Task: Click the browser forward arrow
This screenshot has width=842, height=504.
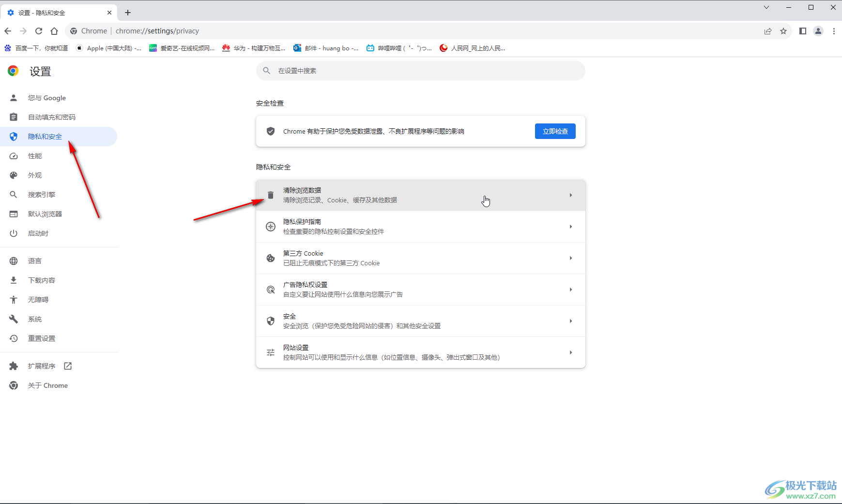Action: pos(23,31)
